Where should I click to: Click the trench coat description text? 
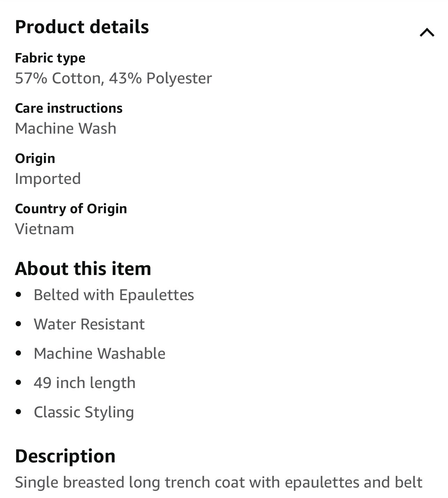219,483
